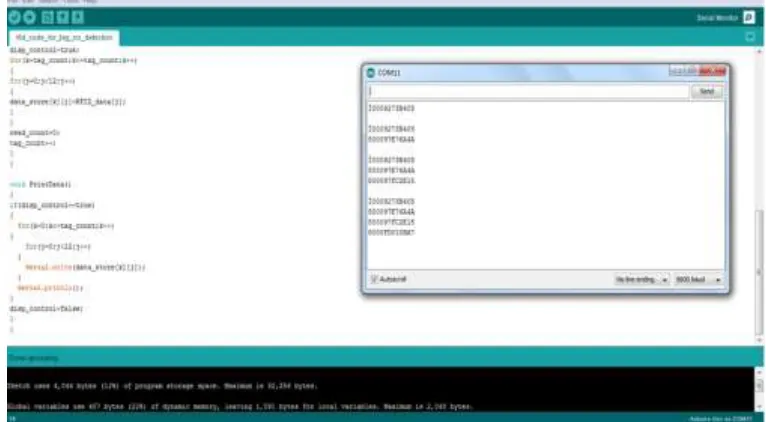Toggle the Autoscroll checkbox
Screen dimensions: 766x422
[x=374, y=279]
